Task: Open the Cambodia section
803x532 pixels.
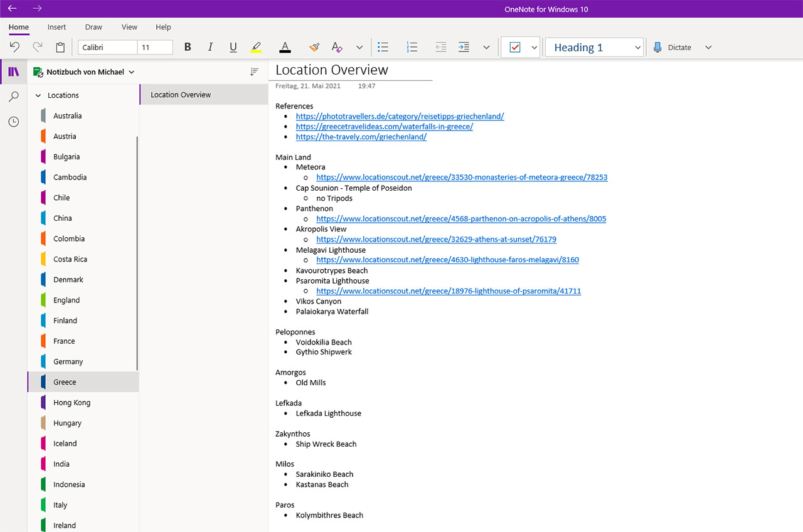Action: (83, 177)
